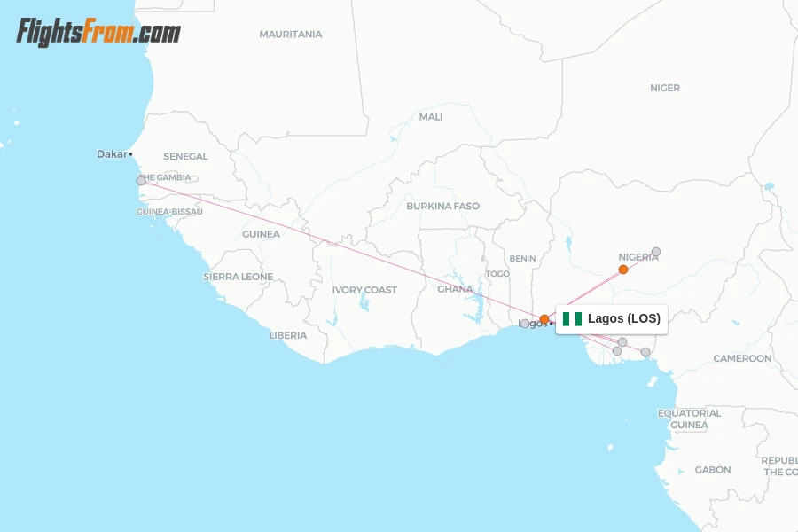Select the easternmost gray marker near Cameroon's coast

coord(645,352)
